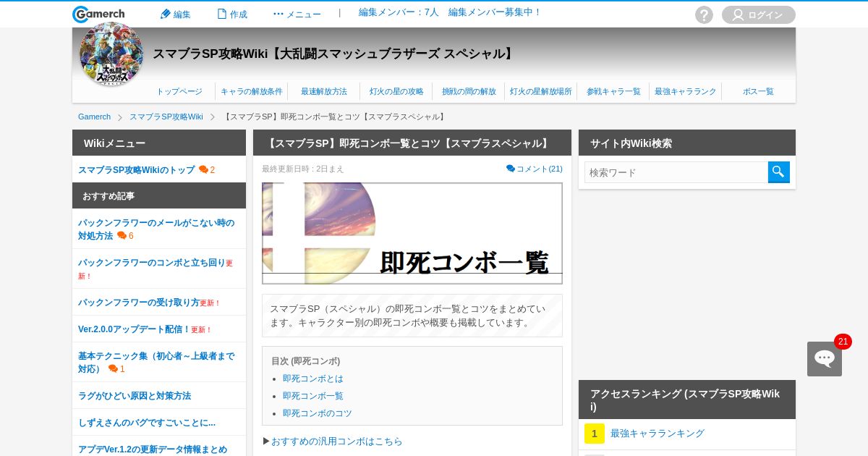Click comment bubble icon beside Wikiのトップ
Image resolution: width=868 pixels, height=456 pixels.
[x=204, y=170]
